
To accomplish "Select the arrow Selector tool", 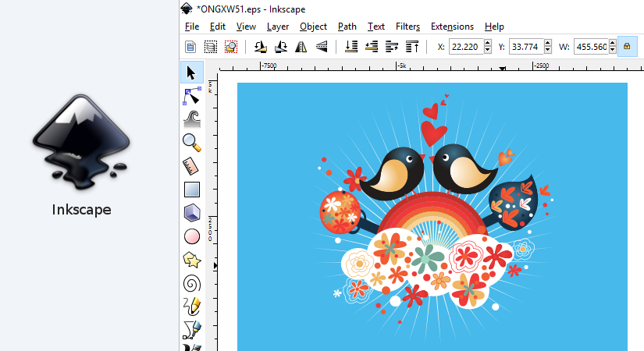I will click(191, 73).
